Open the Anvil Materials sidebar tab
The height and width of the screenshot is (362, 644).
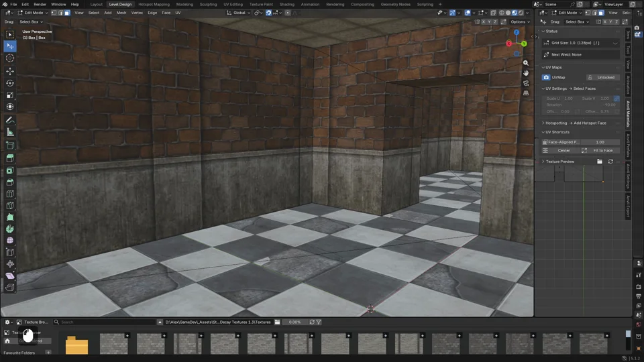(x=628, y=114)
